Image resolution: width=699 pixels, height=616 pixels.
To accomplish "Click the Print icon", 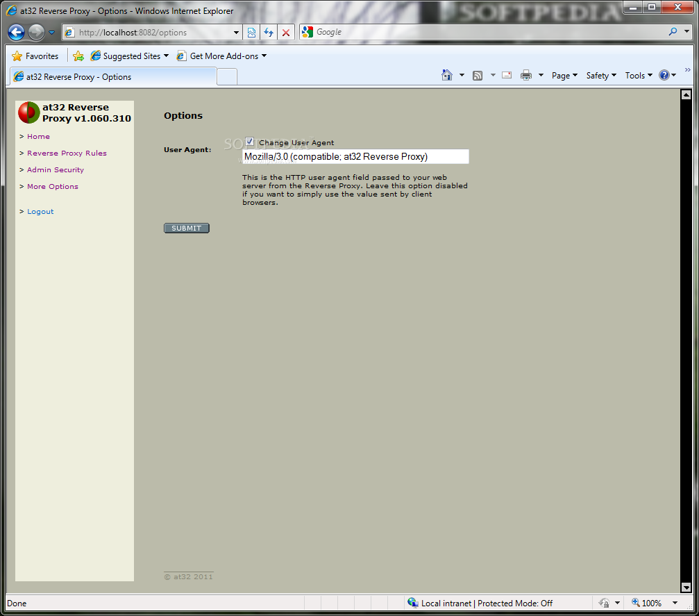I will [x=526, y=76].
